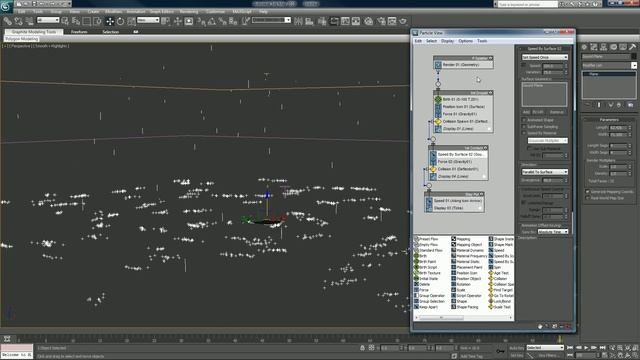Click the Mapping operator in the depot
Screen dimensions: 640x360
pyautogui.click(x=461, y=239)
